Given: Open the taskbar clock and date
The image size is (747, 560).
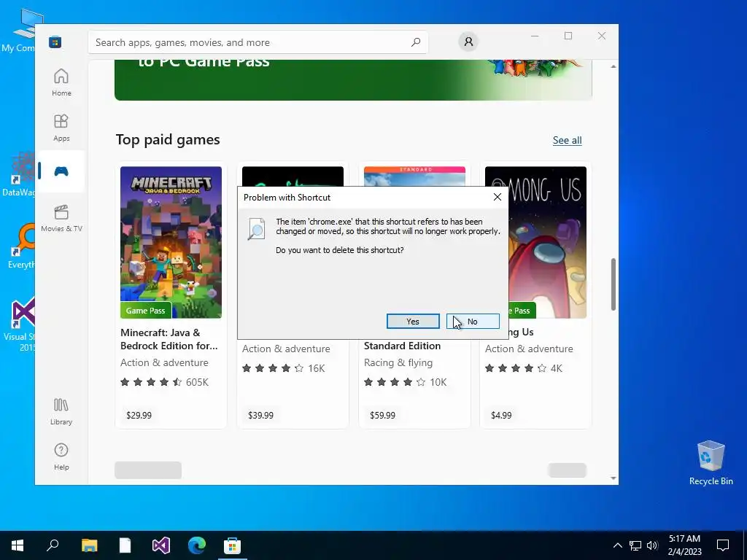Looking at the screenshot, I should 684,545.
